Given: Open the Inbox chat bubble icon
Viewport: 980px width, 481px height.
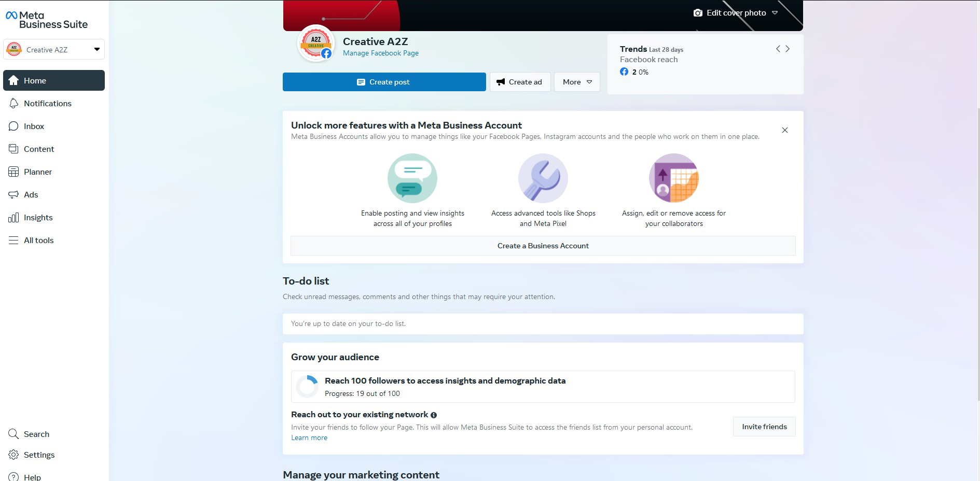Looking at the screenshot, I should click(13, 126).
